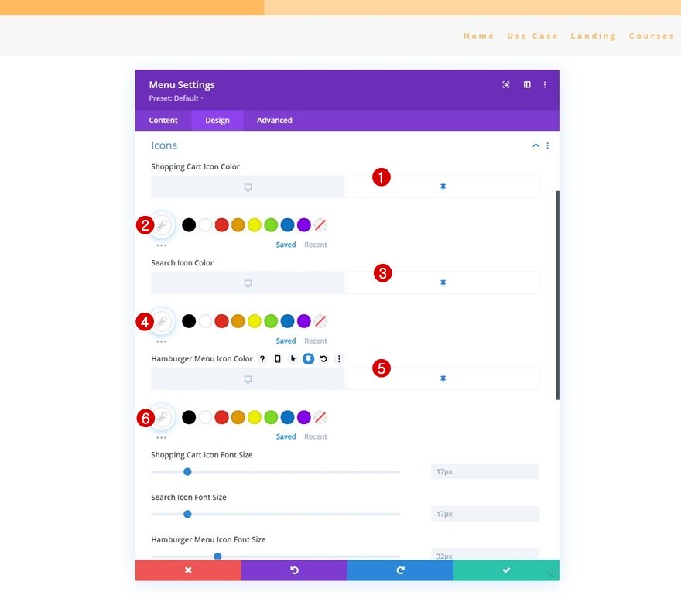This screenshot has width=681, height=616.
Task: Open the Preset: Default dropdown
Action: (x=176, y=98)
